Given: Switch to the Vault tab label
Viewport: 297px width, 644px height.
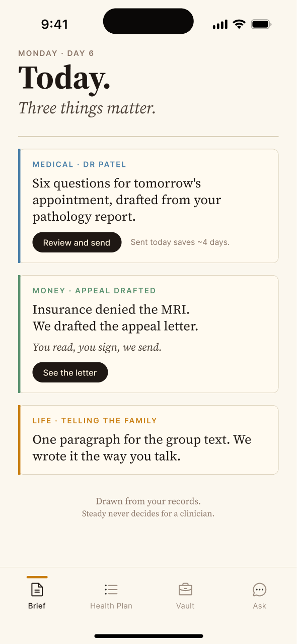Looking at the screenshot, I should [185, 606].
